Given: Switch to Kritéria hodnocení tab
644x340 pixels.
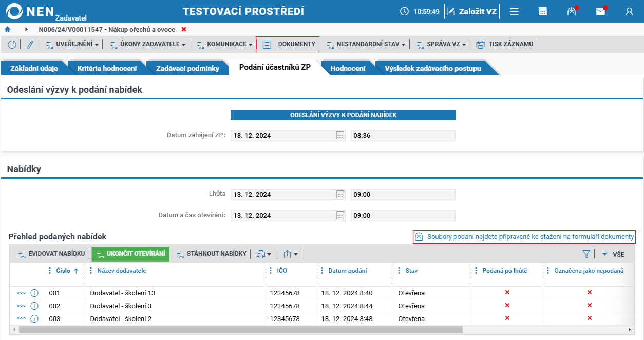Looking at the screenshot, I should coord(107,68).
